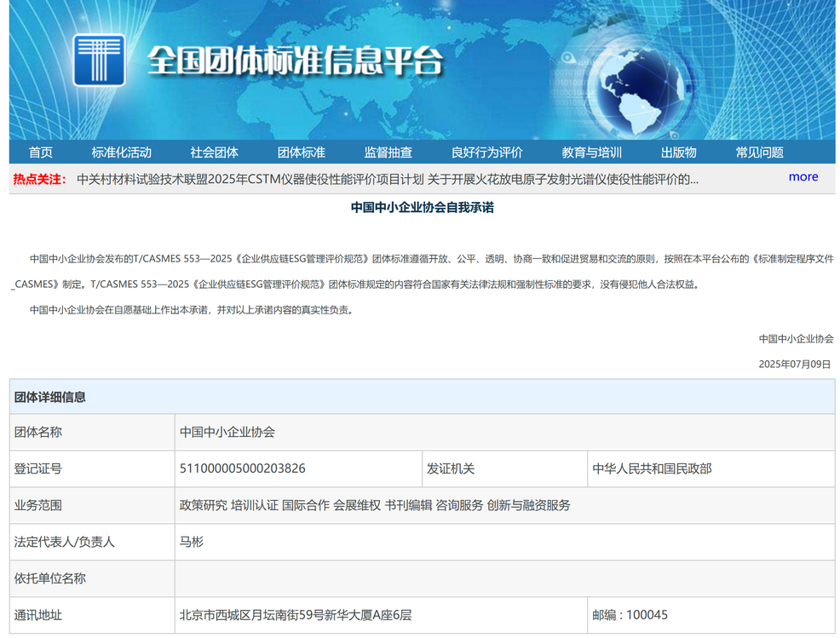Open the 标准化活动 navigation menu
Screen dimensions: 840x638
(x=120, y=152)
